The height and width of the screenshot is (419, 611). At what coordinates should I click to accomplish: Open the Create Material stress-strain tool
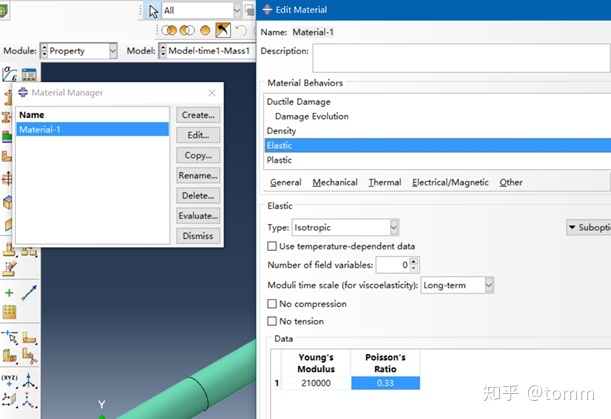pos(9,74)
